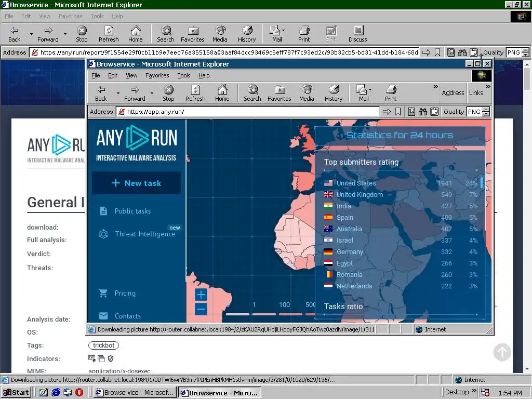
Task: Launch Opera from quick launch
Action: pos(79,393)
